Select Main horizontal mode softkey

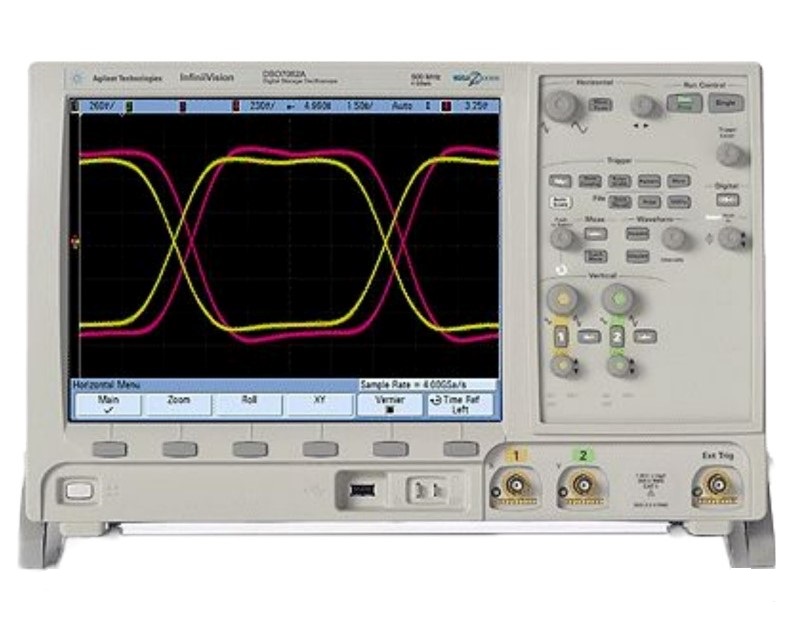[x=103, y=403]
